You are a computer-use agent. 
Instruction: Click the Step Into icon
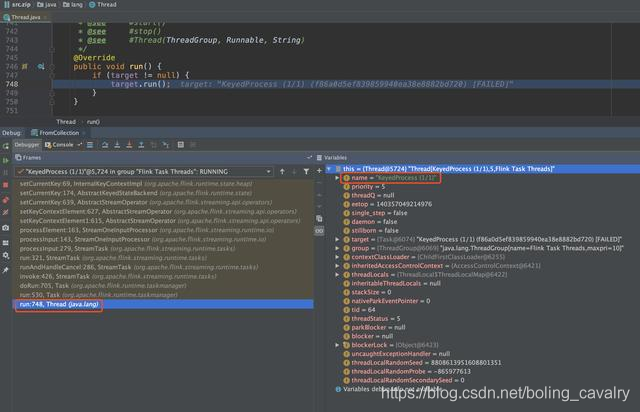tap(117, 145)
